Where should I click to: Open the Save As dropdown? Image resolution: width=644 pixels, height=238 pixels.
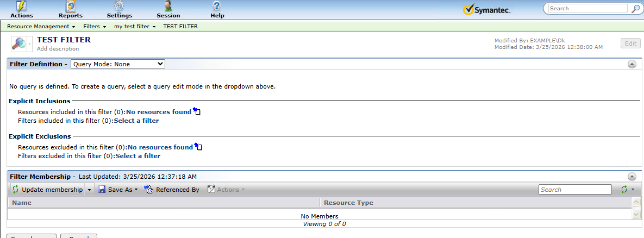(136, 190)
